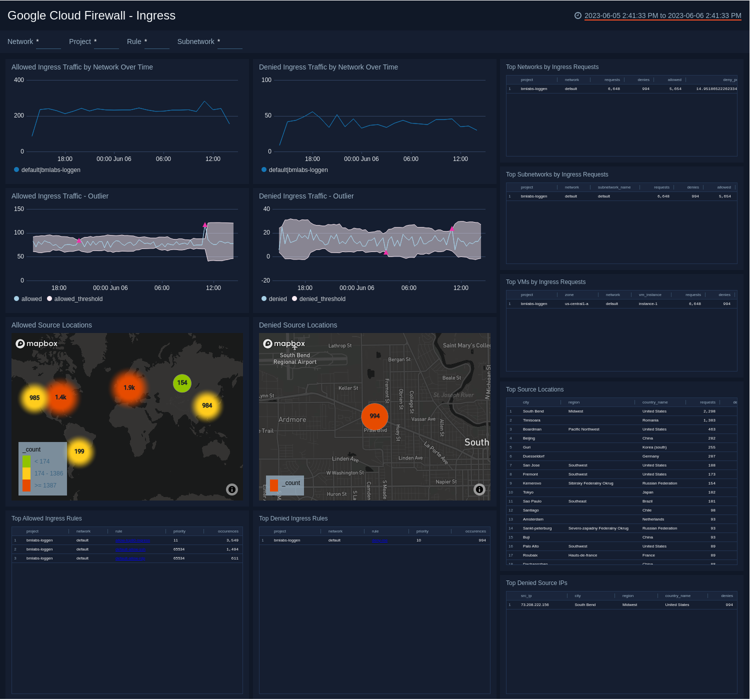Open the default-allow-ssh rule link

(x=130, y=549)
